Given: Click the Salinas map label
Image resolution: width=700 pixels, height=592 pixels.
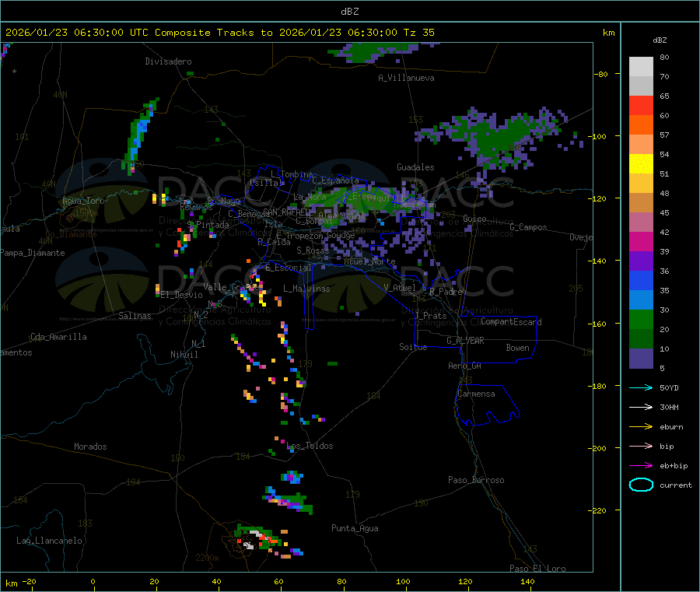Looking at the screenshot, I should (135, 316).
